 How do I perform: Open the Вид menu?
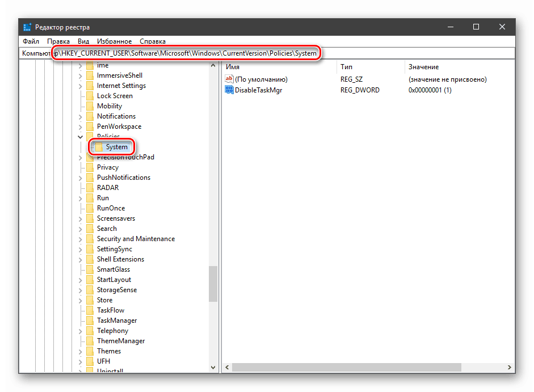click(83, 41)
